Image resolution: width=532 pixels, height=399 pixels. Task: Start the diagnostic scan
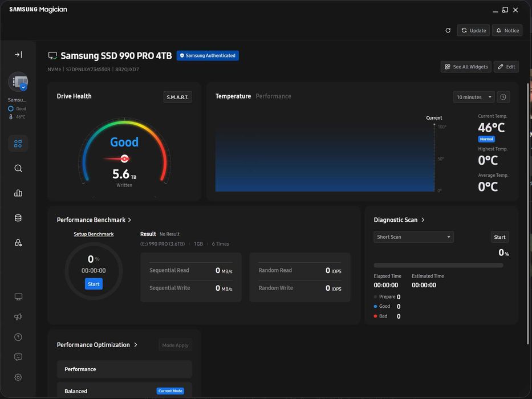(x=499, y=237)
